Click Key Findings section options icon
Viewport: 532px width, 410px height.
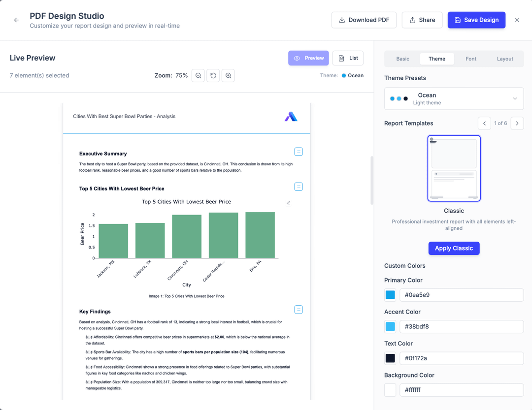pos(298,310)
